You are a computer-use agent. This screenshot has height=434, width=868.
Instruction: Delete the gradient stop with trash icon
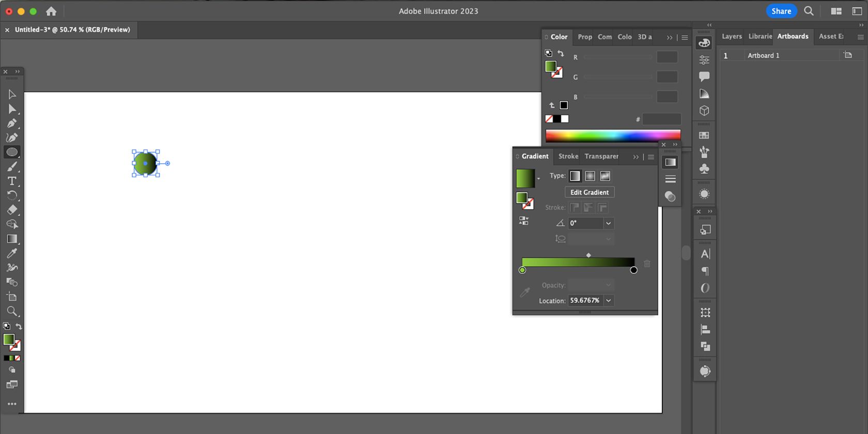pyautogui.click(x=647, y=263)
